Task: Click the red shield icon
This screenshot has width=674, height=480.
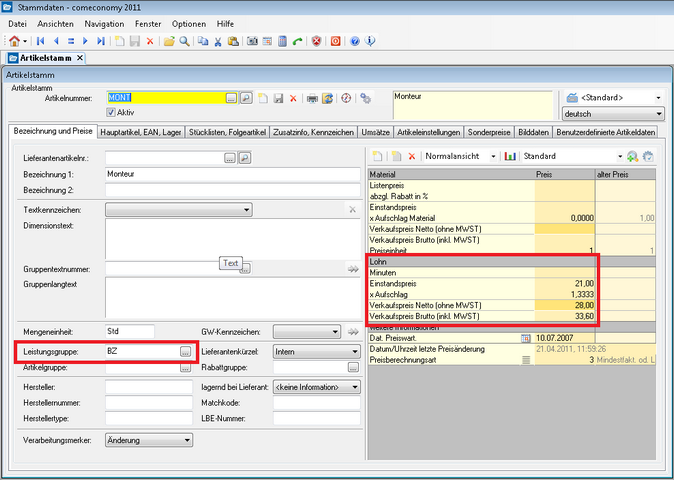Action: click(x=317, y=41)
